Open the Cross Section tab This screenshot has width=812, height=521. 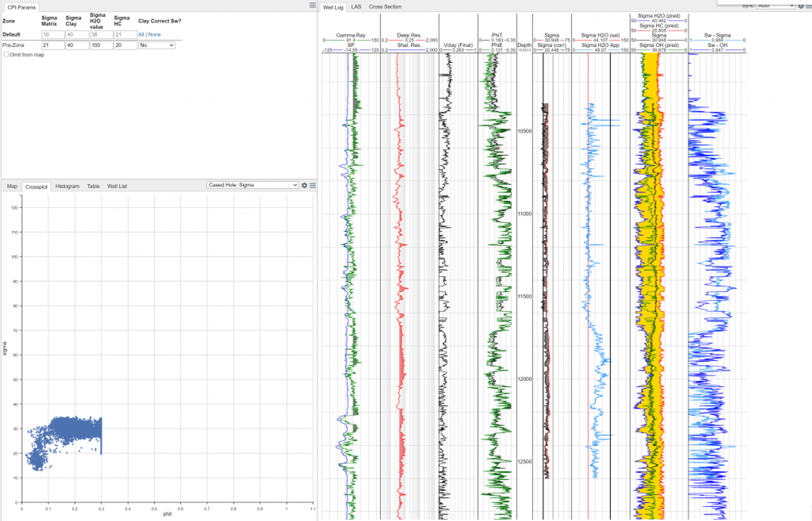(x=385, y=7)
